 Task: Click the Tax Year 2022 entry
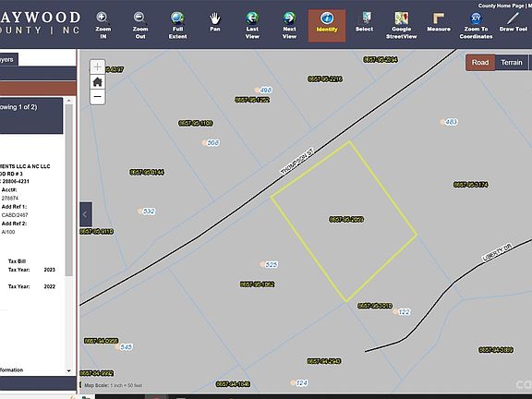pos(31,286)
